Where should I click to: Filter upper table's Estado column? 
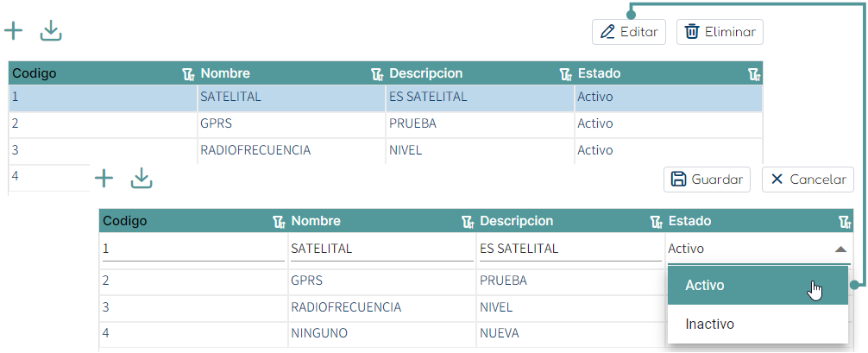click(754, 74)
